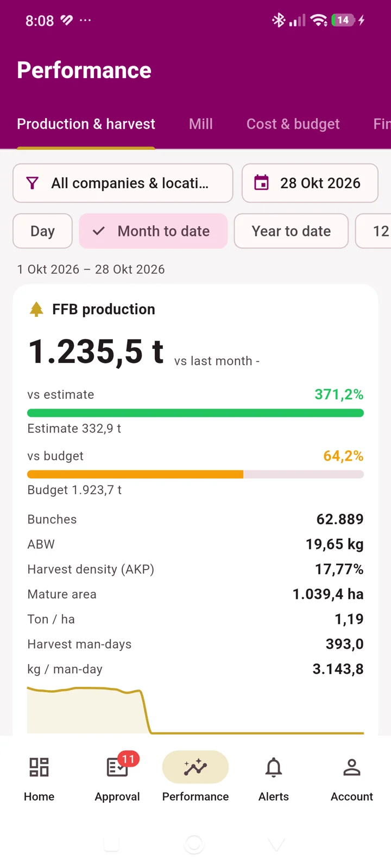Toggle the Month to date chip
The width and height of the screenshot is (391, 868).
[x=153, y=231]
